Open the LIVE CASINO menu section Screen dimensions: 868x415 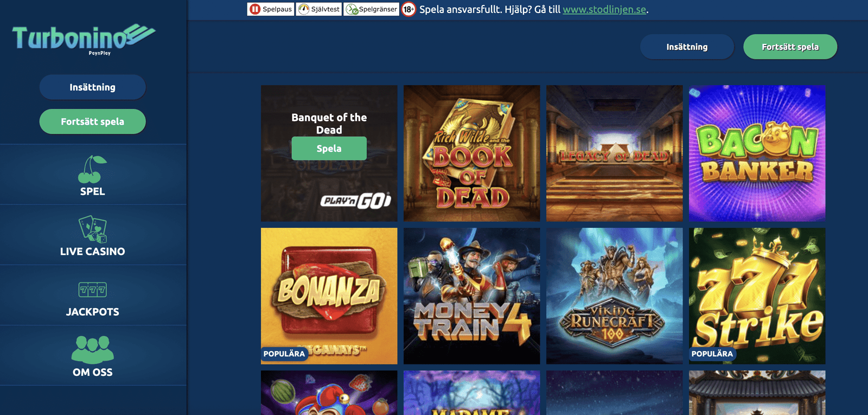(93, 235)
